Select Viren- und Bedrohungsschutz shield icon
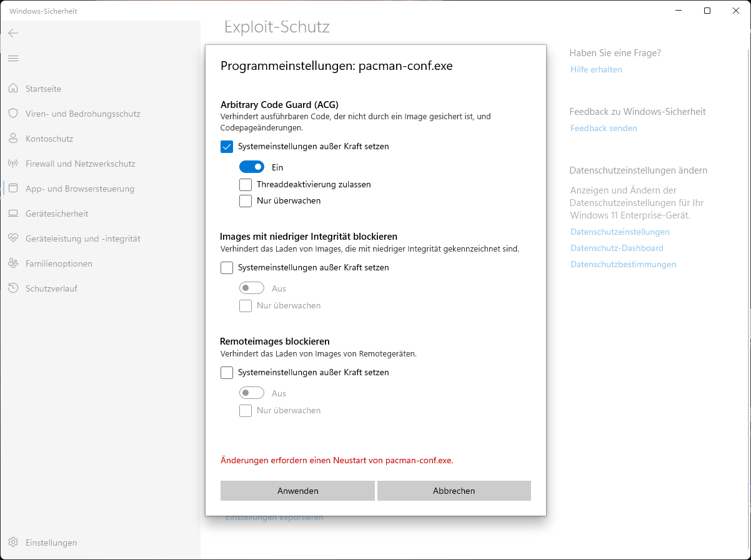The image size is (751, 560). coord(81,114)
